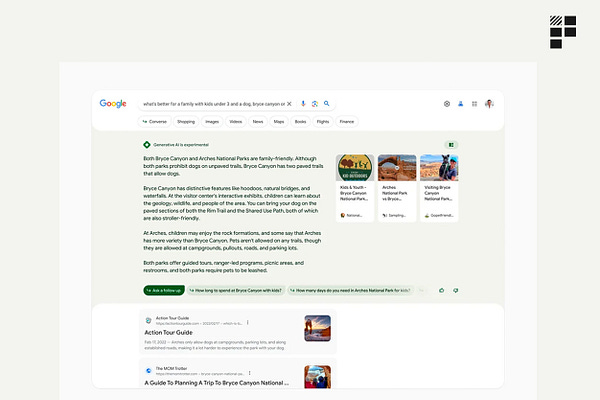Click the magnifying glass search icon
600x400 pixels.
(x=326, y=103)
